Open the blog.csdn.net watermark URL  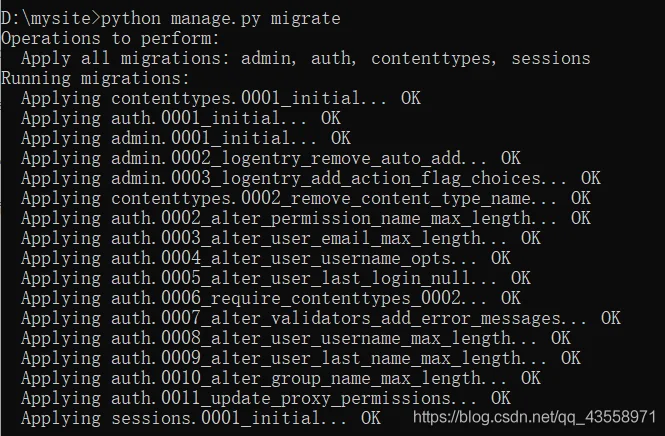[534, 417]
